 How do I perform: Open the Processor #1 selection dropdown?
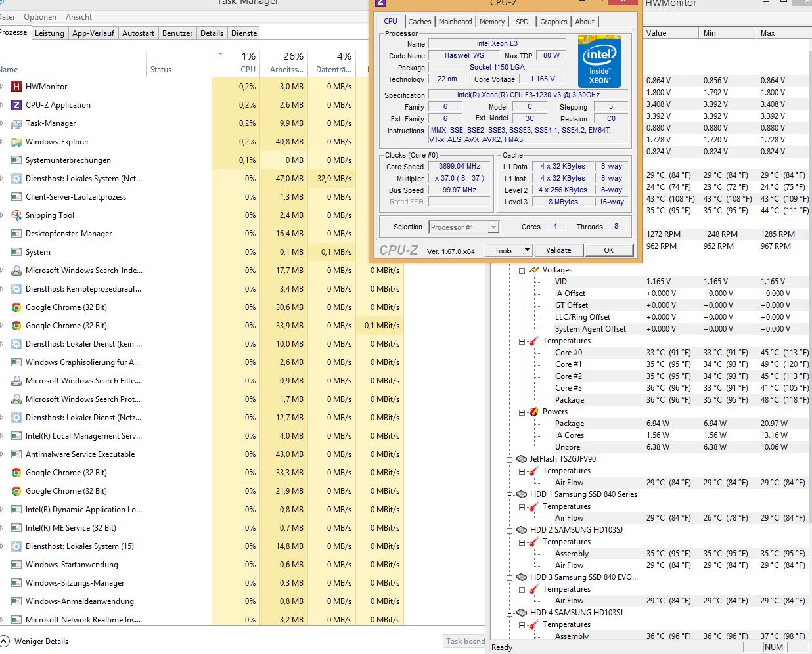493,227
